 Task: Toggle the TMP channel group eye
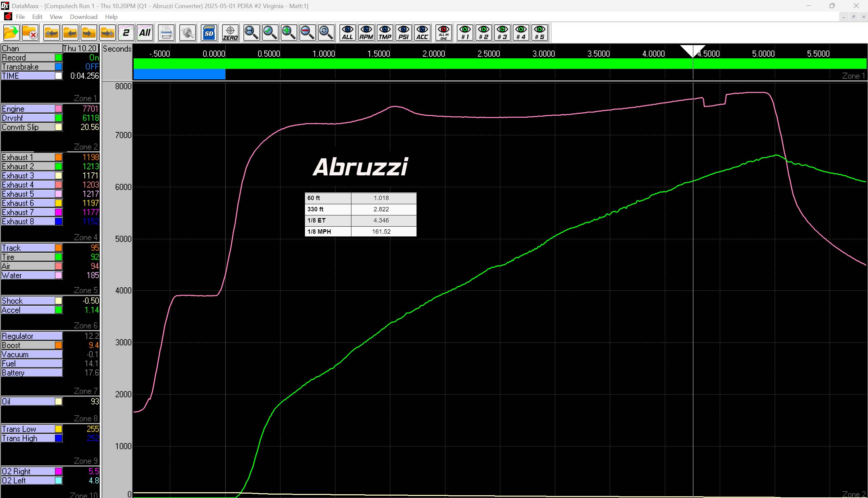point(385,33)
